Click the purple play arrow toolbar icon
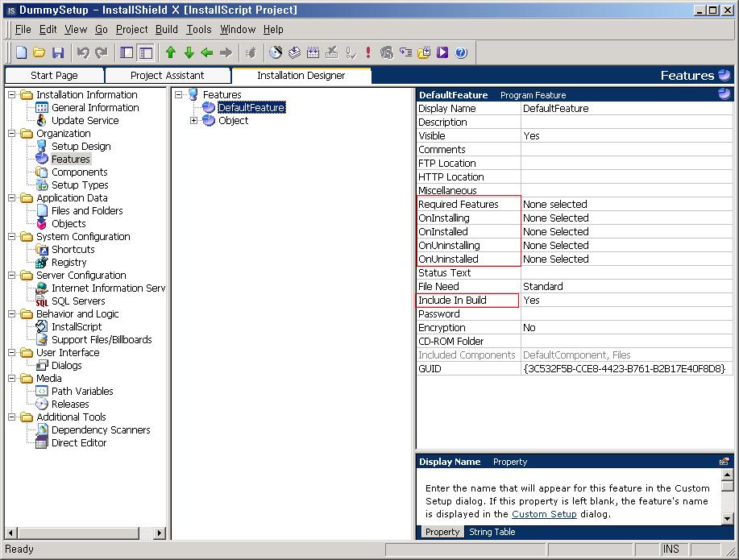Screen dimensions: 739x560 point(442,52)
